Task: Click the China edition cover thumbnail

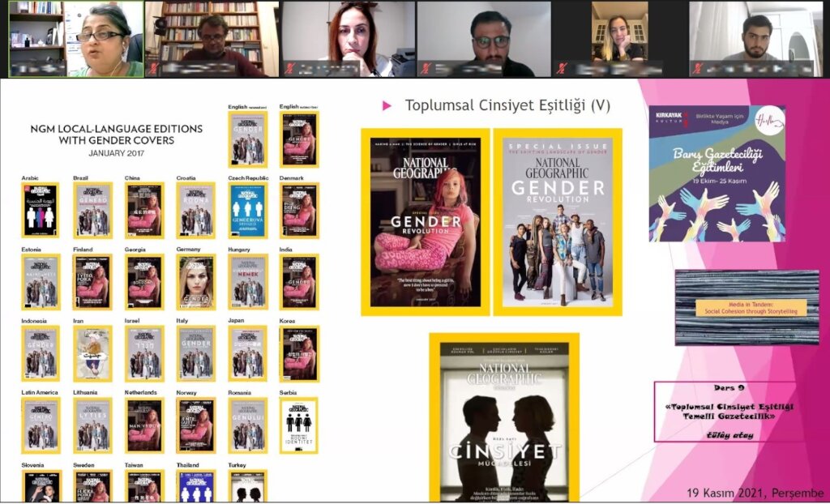Action: [144, 210]
